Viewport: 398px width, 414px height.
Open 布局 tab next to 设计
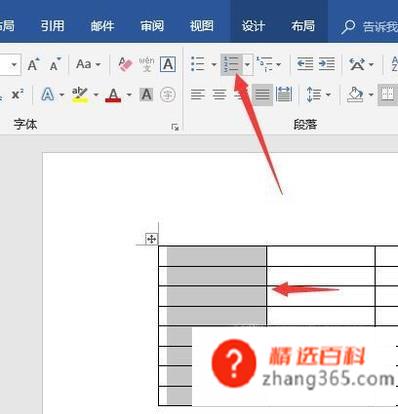pos(303,26)
